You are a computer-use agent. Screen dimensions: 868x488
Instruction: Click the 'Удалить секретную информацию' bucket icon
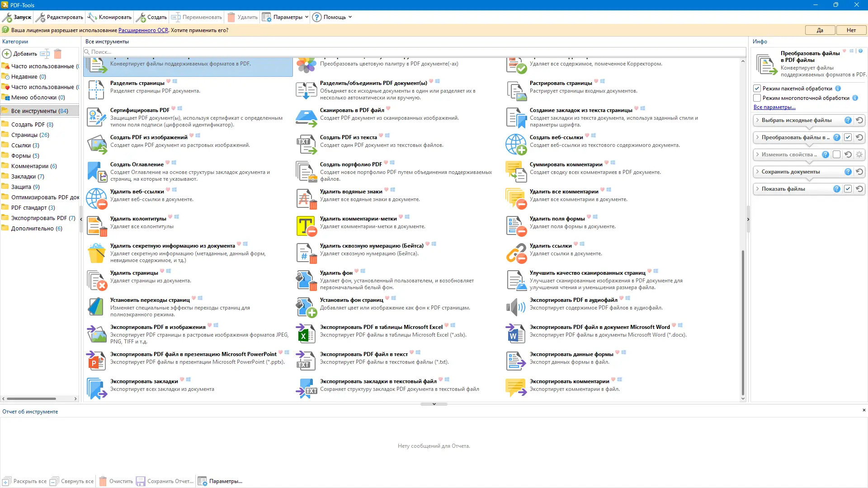click(96, 253)
